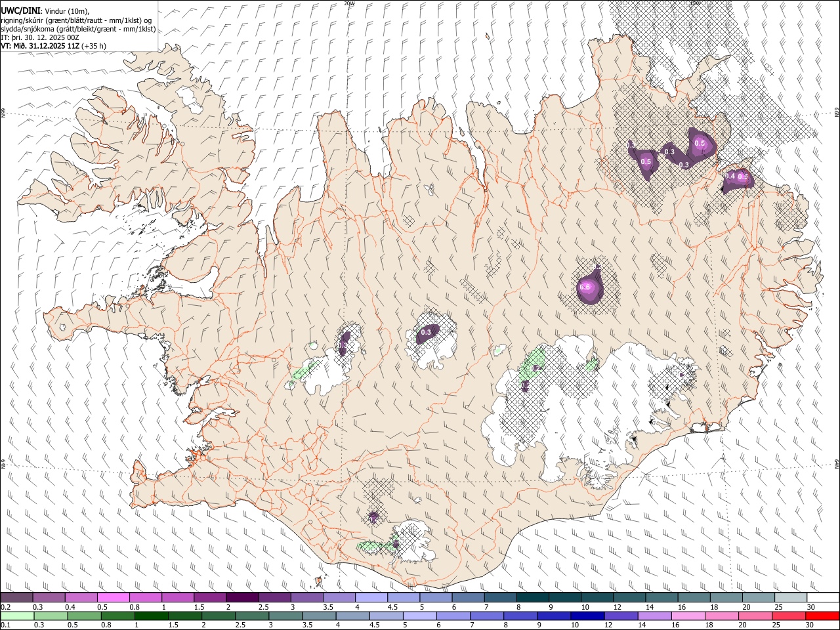Click the darkest purple swatch at 2 in upper legend
This screenshot has width=840, height=630.
tap(242, 598)
